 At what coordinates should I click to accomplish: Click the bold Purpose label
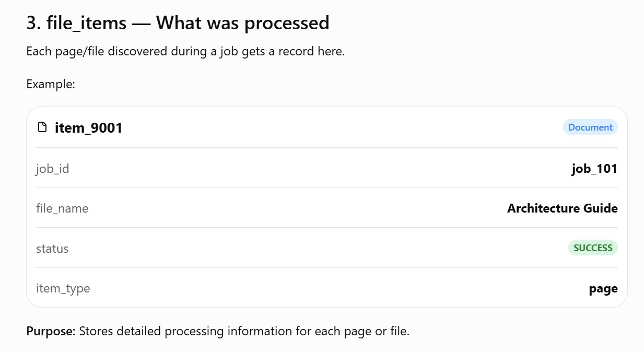point(51,331)
